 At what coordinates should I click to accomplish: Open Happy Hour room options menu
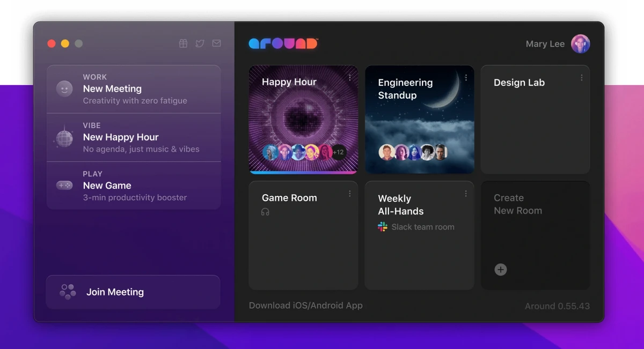coord(350,78)
